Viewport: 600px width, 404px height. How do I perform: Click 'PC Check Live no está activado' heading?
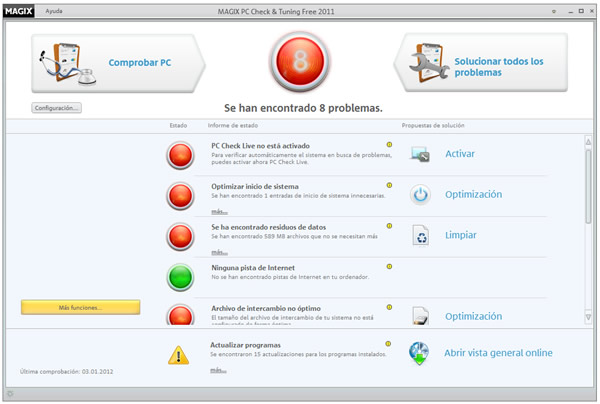(260, 146)
